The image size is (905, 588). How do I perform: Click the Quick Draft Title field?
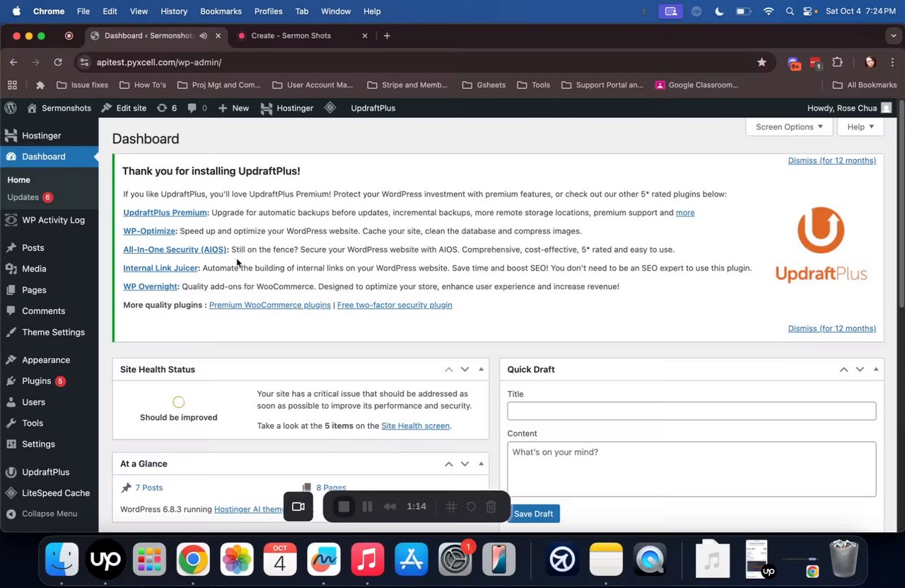coord(691,411)
